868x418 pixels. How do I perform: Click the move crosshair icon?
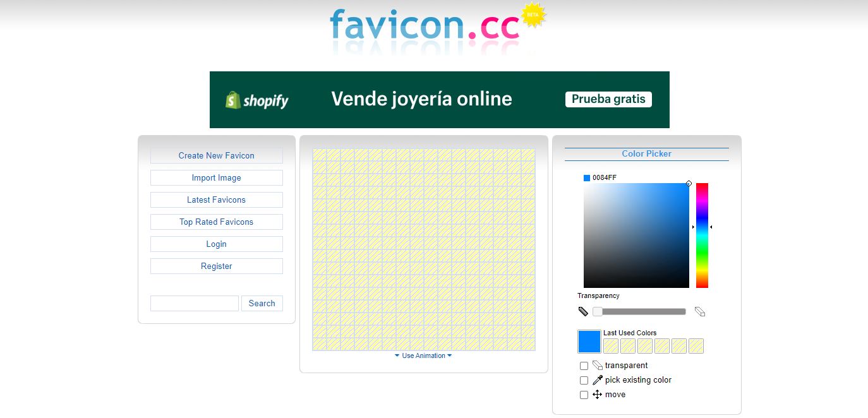coord(596,394)
